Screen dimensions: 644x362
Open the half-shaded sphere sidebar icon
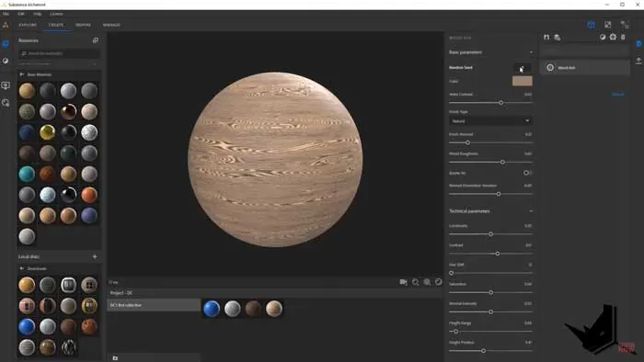point(6,61)
